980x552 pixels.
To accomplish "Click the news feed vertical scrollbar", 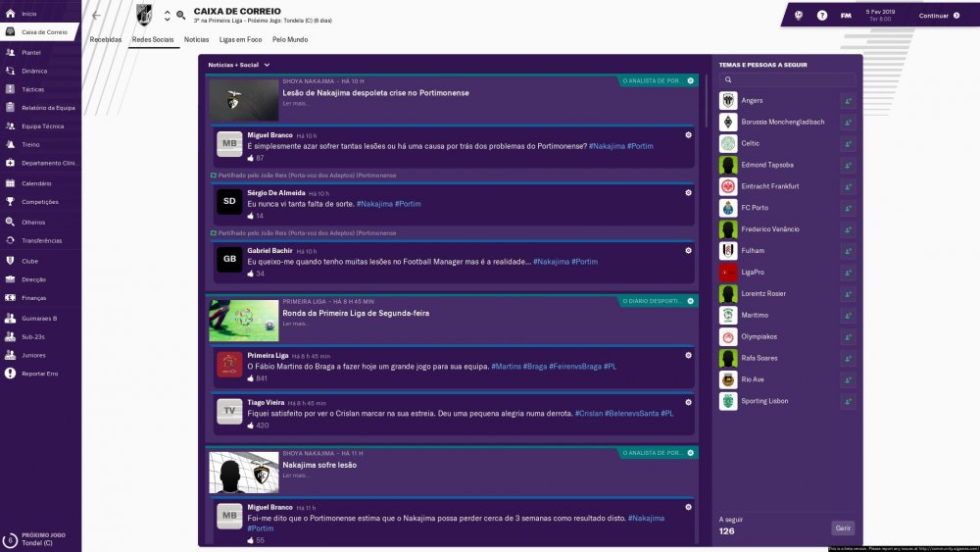I will [x=706, y=101].
